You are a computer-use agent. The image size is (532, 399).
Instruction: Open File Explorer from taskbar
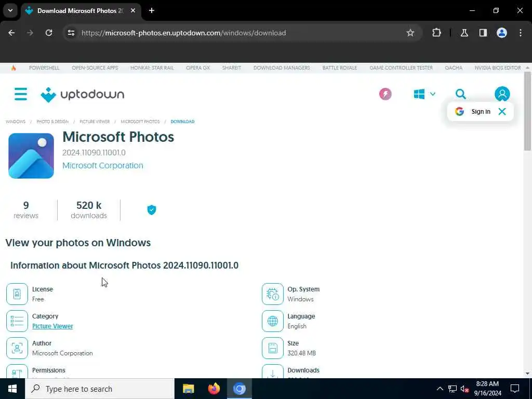(188, 389)
